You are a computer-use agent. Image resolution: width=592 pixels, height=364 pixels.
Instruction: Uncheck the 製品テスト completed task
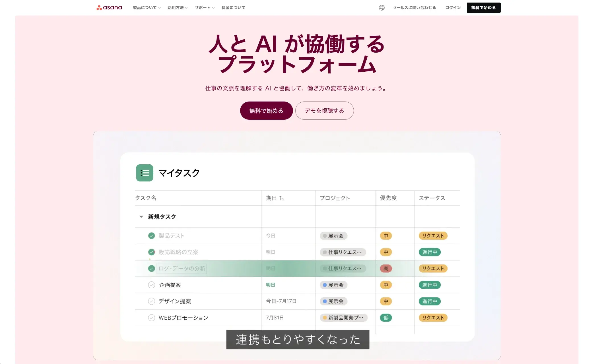coord(151,236)
